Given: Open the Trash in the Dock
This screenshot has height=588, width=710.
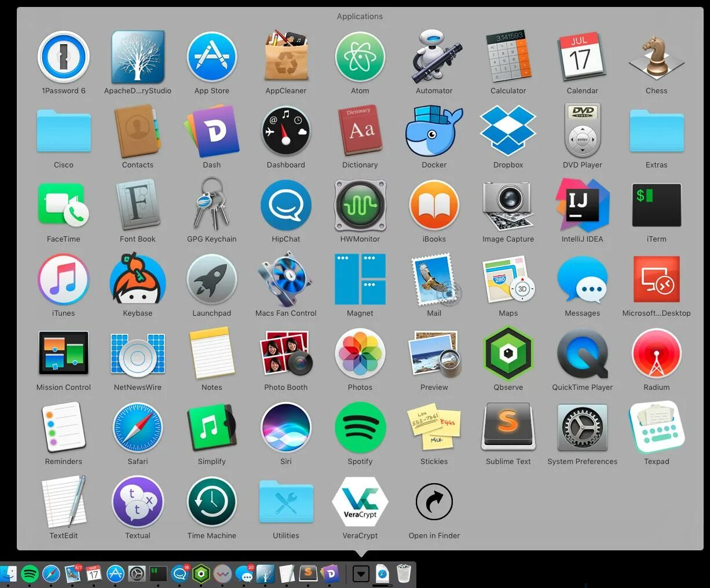Looking at the screenshot, I should pyautogui.click(x=404, y=574).
